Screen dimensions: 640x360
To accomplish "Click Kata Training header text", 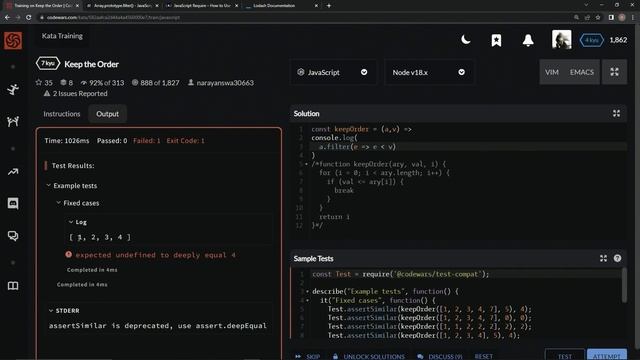I will point(62,36).
